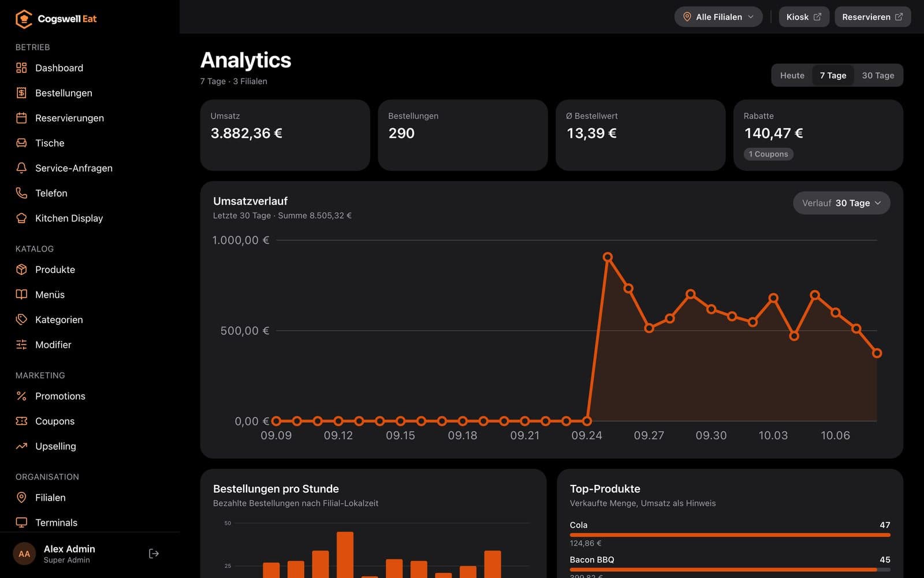
Task: Click the Umsatz value 3.882,36 €
Action: coord(247,134)
